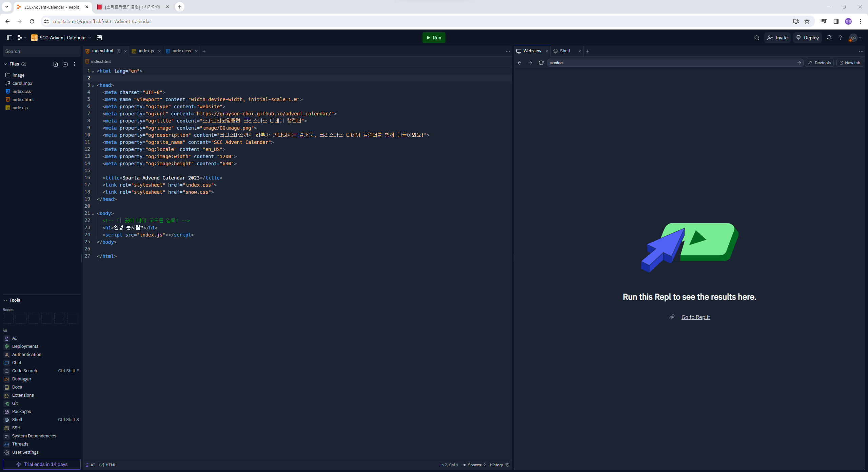Click the Trial ends in 14 days button
Image resolution: width=868 pixels, height=472 pixels.
click(x=42, y=464)
